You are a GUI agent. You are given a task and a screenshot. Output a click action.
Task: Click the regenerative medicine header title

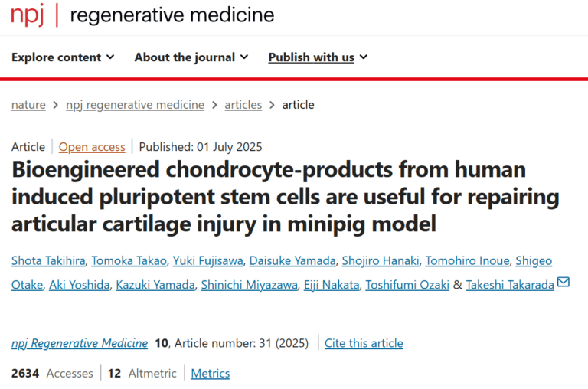(x=171, y=15)
